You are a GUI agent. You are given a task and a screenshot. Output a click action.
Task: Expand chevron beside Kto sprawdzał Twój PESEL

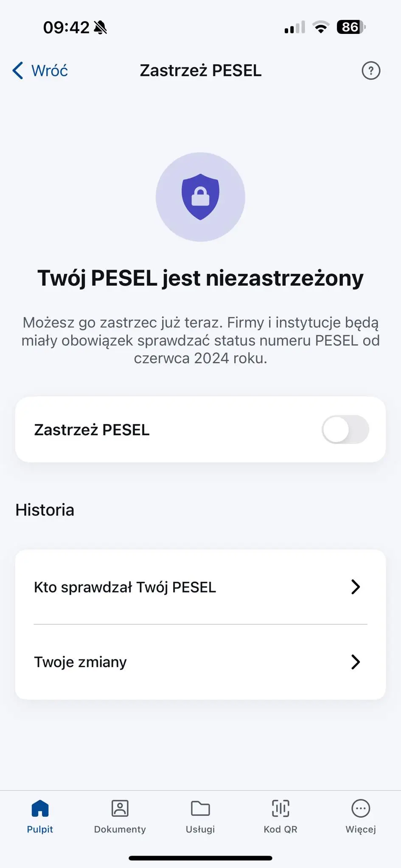pyautogui.click(x=356, y=587)
